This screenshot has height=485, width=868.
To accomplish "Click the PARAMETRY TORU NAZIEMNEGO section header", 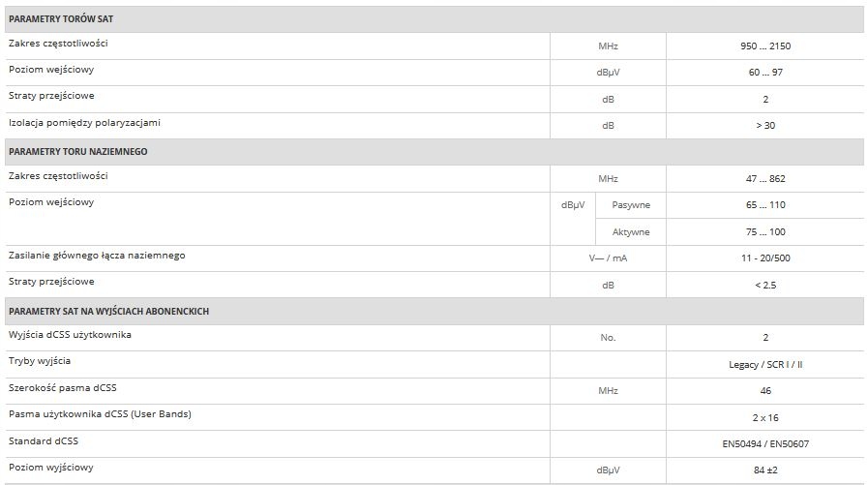I will click(x=77, y=152).
